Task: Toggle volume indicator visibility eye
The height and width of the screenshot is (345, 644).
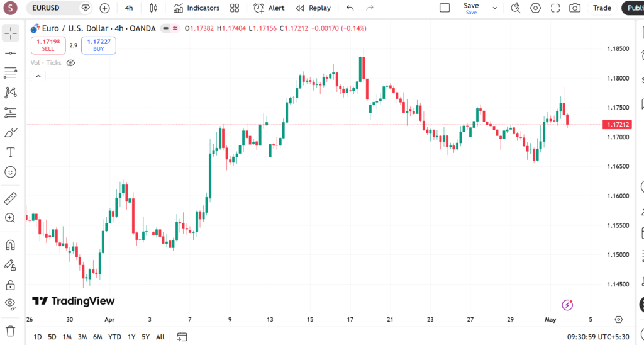Action: pyautogui.click(x=70, y=63)
